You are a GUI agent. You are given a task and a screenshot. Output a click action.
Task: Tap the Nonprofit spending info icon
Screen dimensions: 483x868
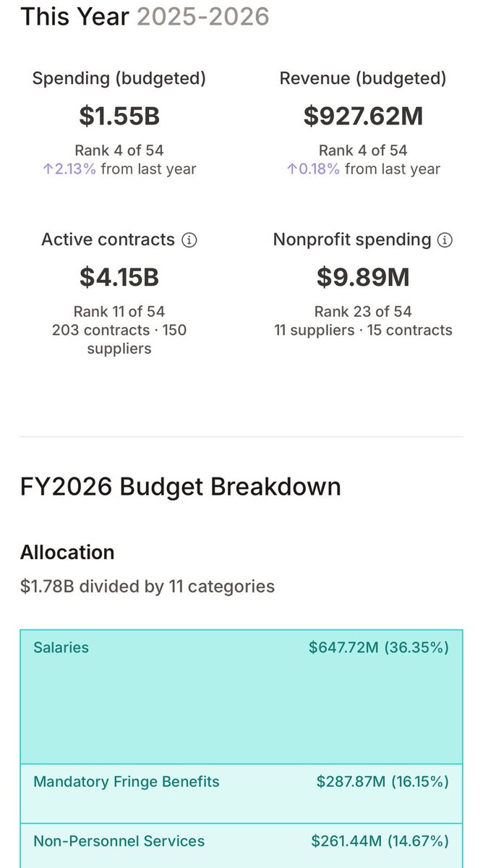point(445,240)
